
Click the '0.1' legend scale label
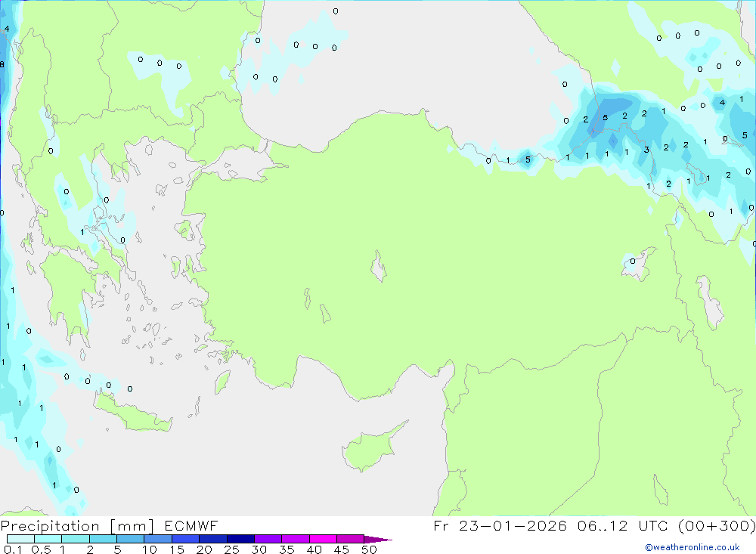click(x=13, y=549)
